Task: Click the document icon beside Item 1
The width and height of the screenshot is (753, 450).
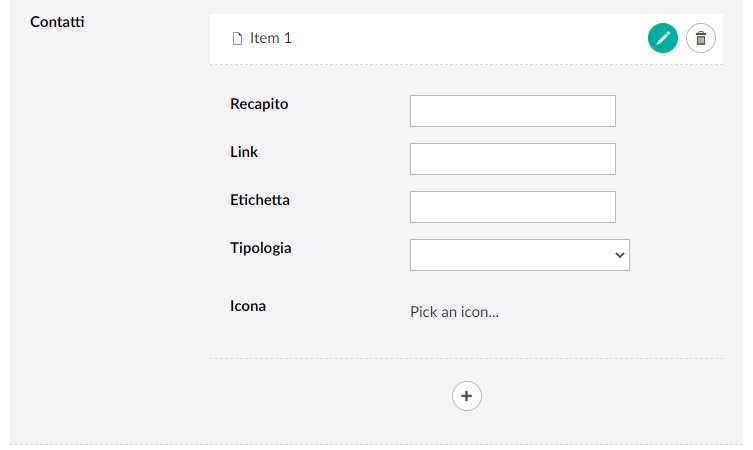Action: click(x=238, y=39)
